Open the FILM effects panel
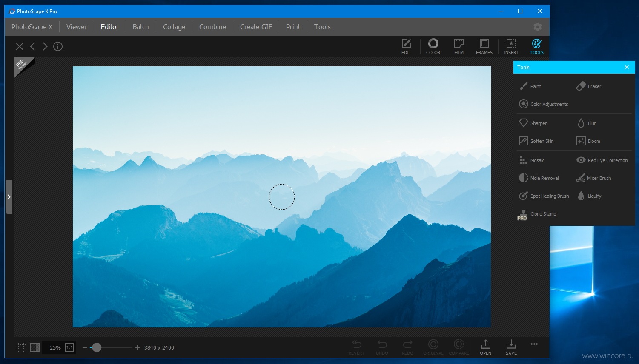The image size is (639, 364). click(459, 46)
